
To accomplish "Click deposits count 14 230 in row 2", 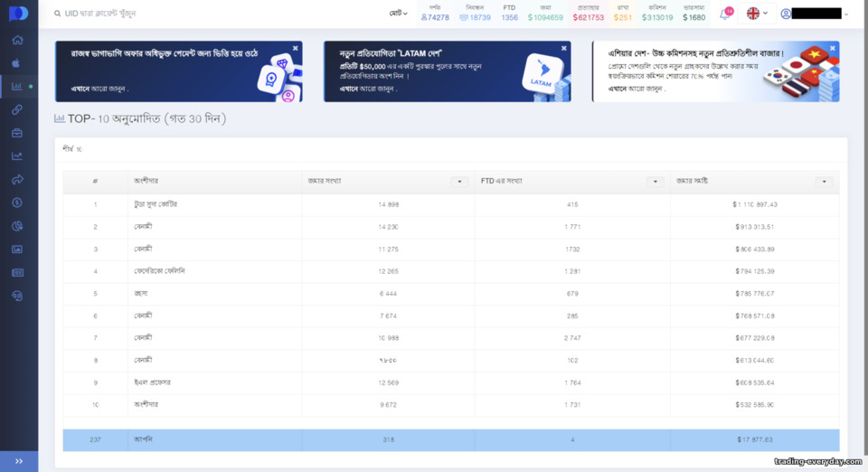I will click(x=388, y=227).
